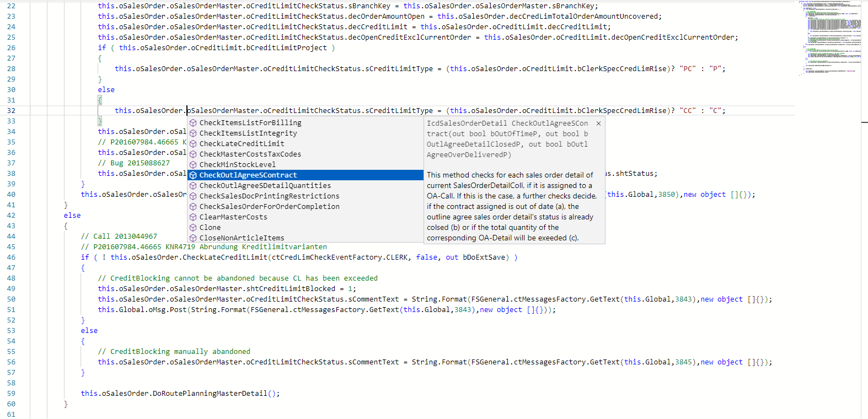868x419 pixels.
Task: Click bDoExtSave argument on line 46
Action: (484, 257)
